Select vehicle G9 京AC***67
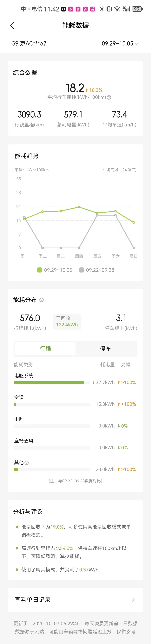This screenshot has height=644, width=151. [29, 44]
